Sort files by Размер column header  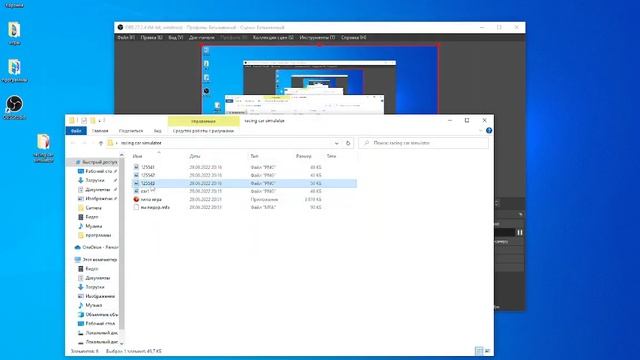pyautogui.click(x=304, y=156)
